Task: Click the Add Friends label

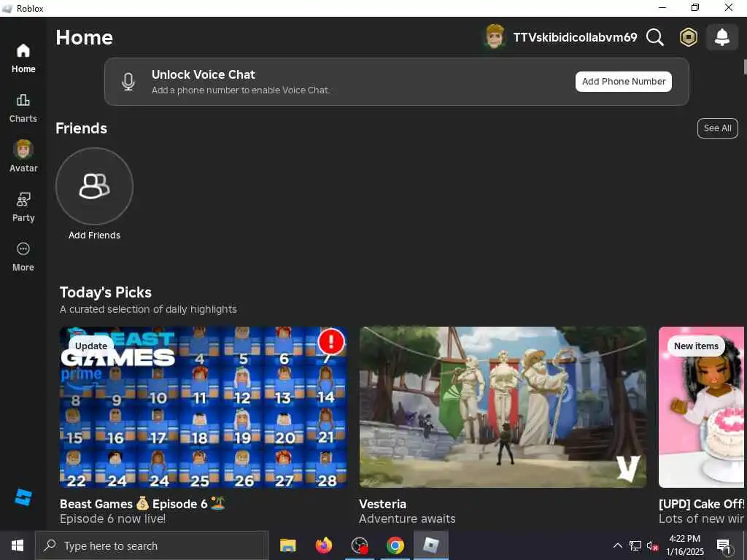Action: point(94,236)
